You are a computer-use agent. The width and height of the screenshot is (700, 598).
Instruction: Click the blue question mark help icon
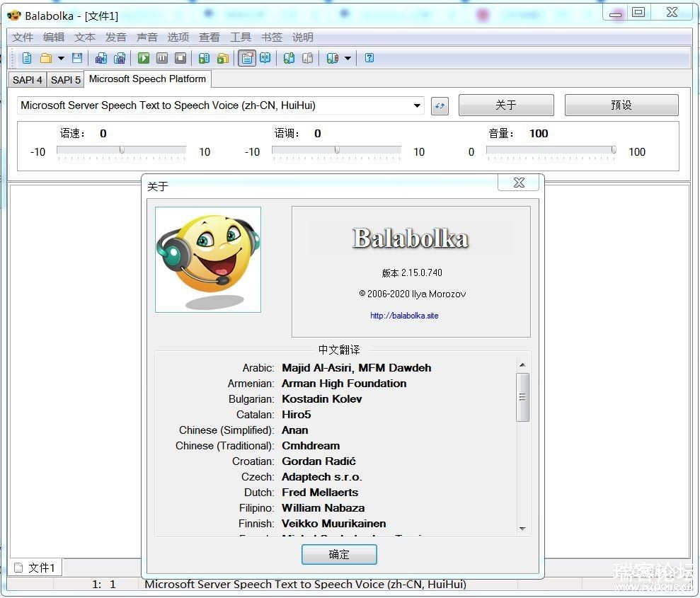(369, 58)
